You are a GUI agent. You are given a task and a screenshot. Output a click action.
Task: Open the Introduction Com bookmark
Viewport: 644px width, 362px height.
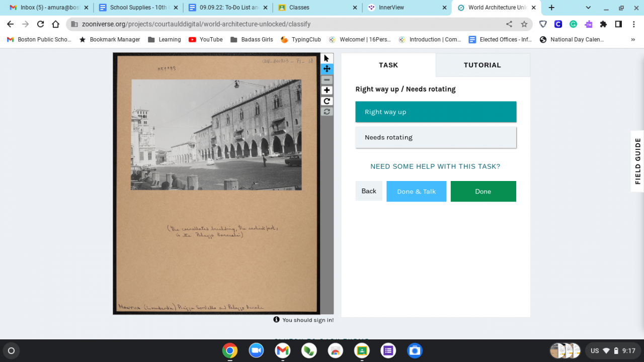pyautogui.click(x=430, y=39)
